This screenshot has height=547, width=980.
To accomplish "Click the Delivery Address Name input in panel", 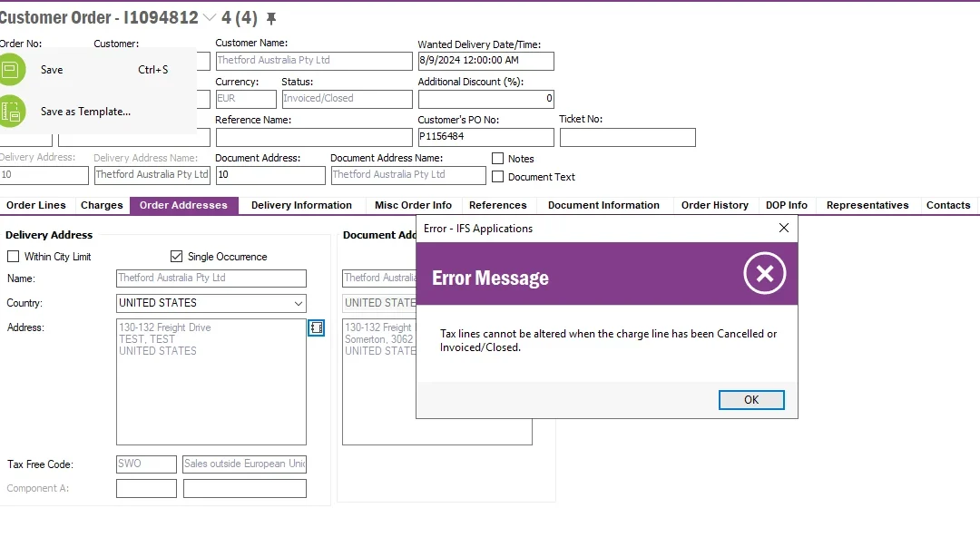I will click(211, 278).
